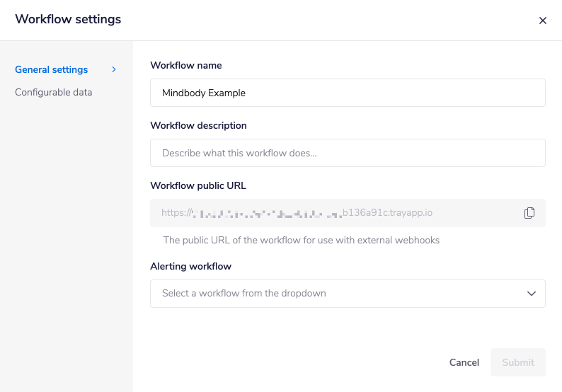Click 'Select a workflow from the dropdown' placeholder

[244, 294]
